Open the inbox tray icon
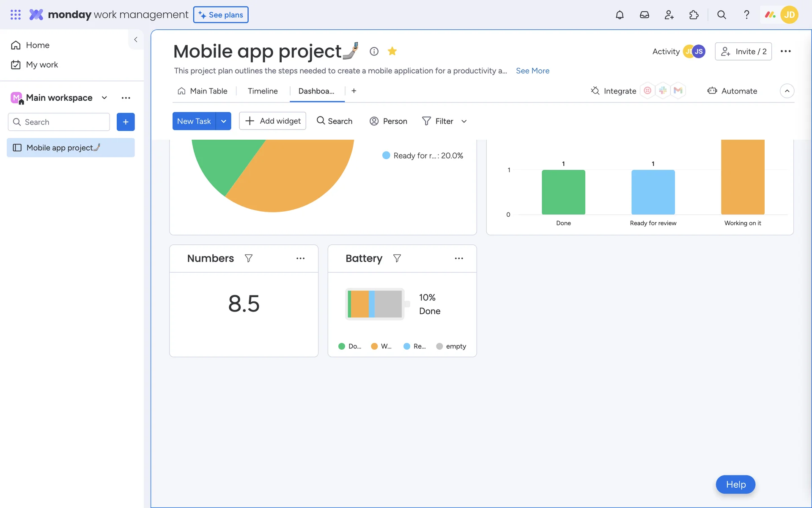The image size is (812, 508). click(644, 15)
